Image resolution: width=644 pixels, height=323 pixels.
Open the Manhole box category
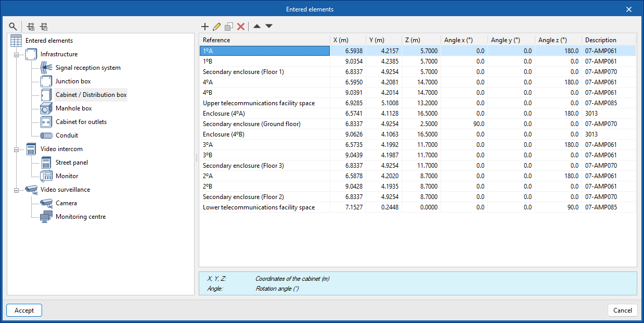[73, 108]
